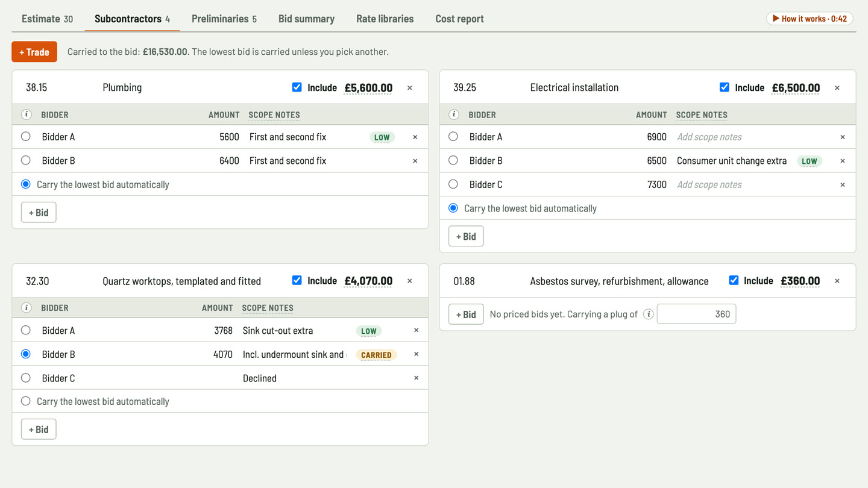Remove the Quartz worktops trade card
The height and width of the screenshot is (488, 868).
pyautogui.click(x=410, y=281)
